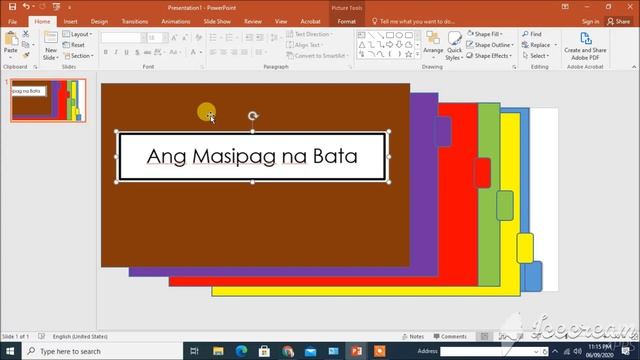The width and height of the screenshot is (640, 360).
Task: Select slide 1 thumbnail in the panel
Action: click(x=48, y=100)
